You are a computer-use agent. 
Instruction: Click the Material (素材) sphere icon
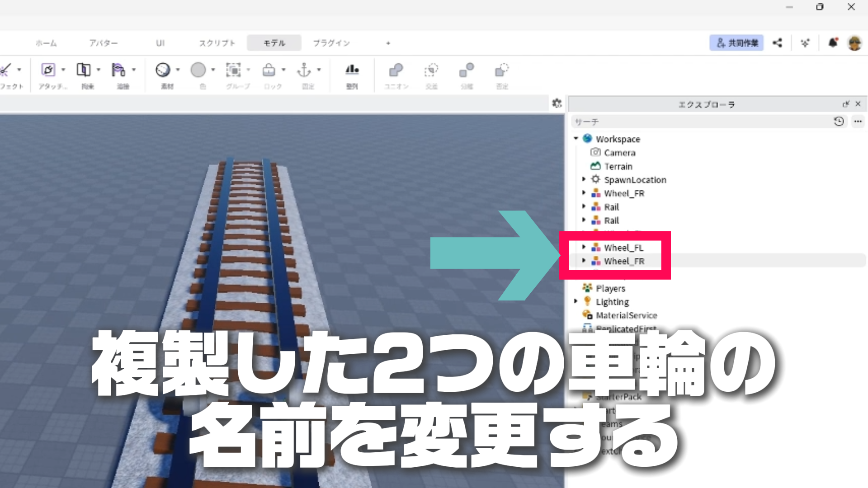point(163,70)
